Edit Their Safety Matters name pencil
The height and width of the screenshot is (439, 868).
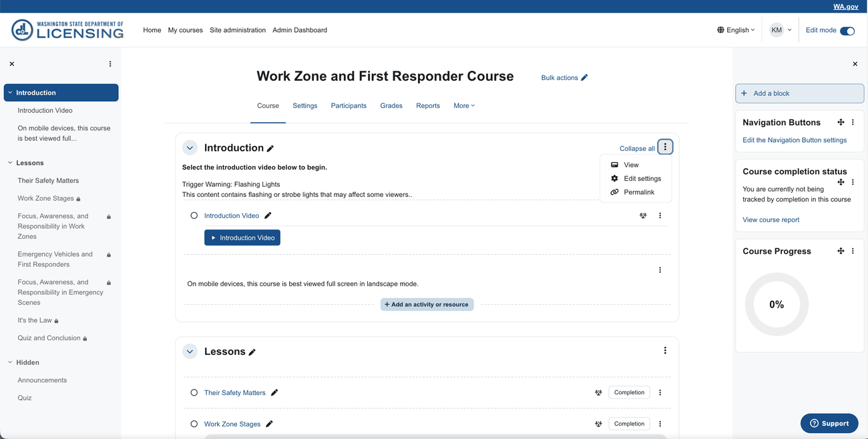pos(274,393)
